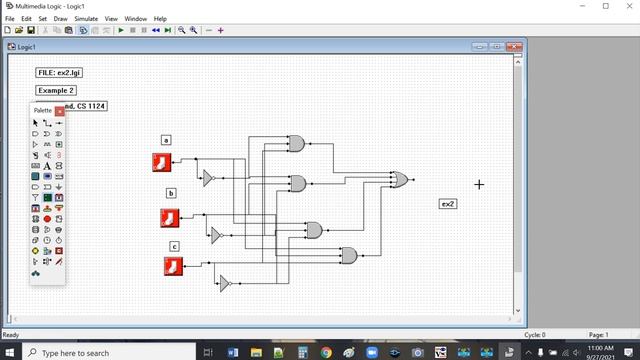Save the circuit with the floppy disk icon
Viewport: 640px width, 360px height.
coord(31,30)
